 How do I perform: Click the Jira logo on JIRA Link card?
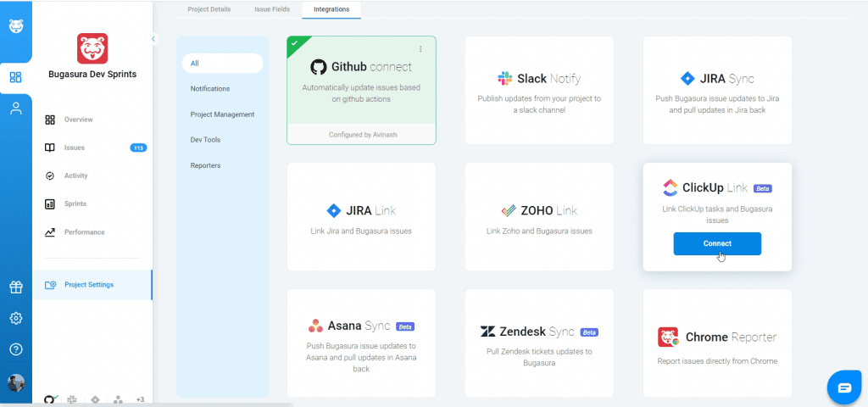[334, 210]
